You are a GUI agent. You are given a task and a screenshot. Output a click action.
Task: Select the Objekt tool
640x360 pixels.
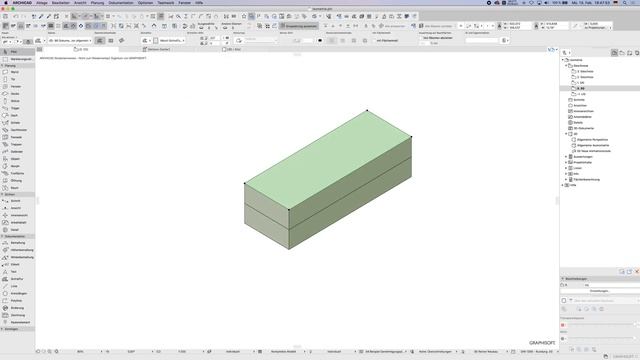[x=17, y=159]
